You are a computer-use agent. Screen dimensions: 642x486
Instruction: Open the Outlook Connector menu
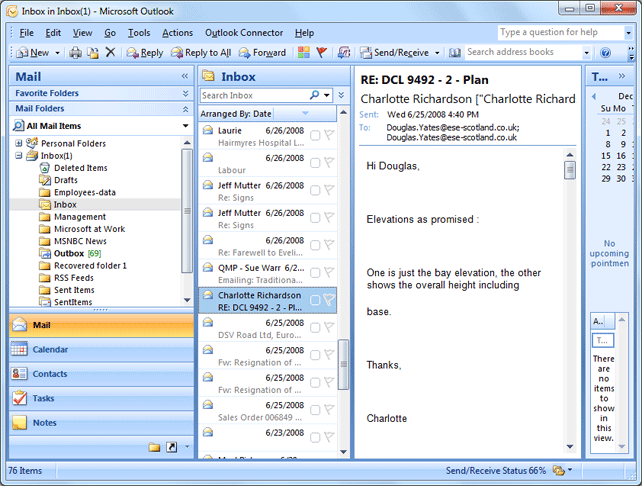(244, 33)
